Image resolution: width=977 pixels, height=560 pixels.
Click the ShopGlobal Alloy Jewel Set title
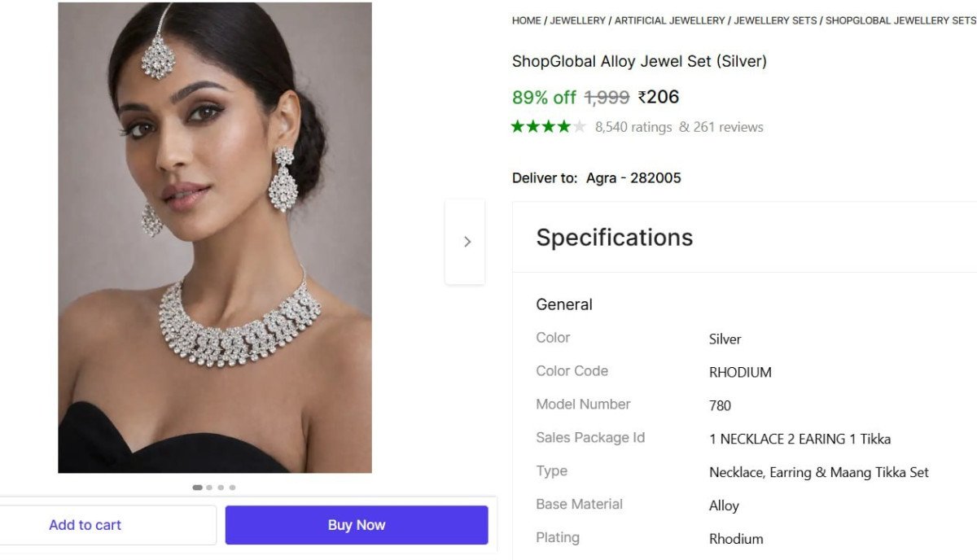click(639, 61)
